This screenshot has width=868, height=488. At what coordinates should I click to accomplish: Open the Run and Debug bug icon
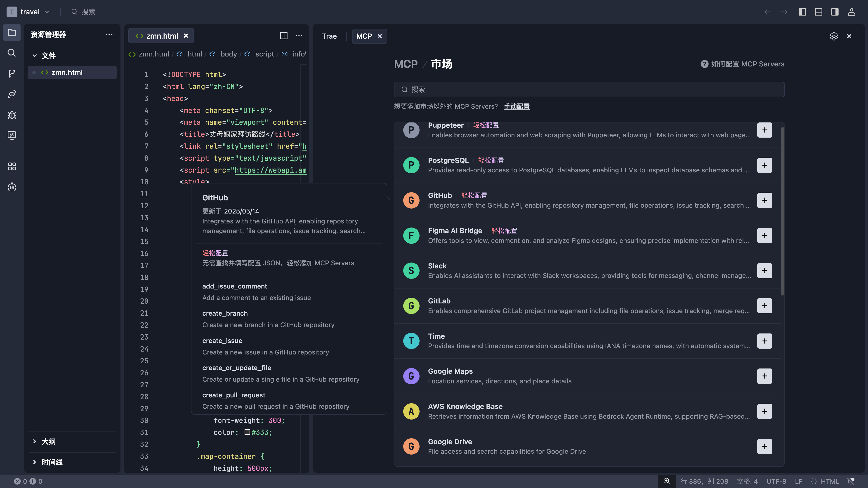pyautogui.click(x=12, y=115)
